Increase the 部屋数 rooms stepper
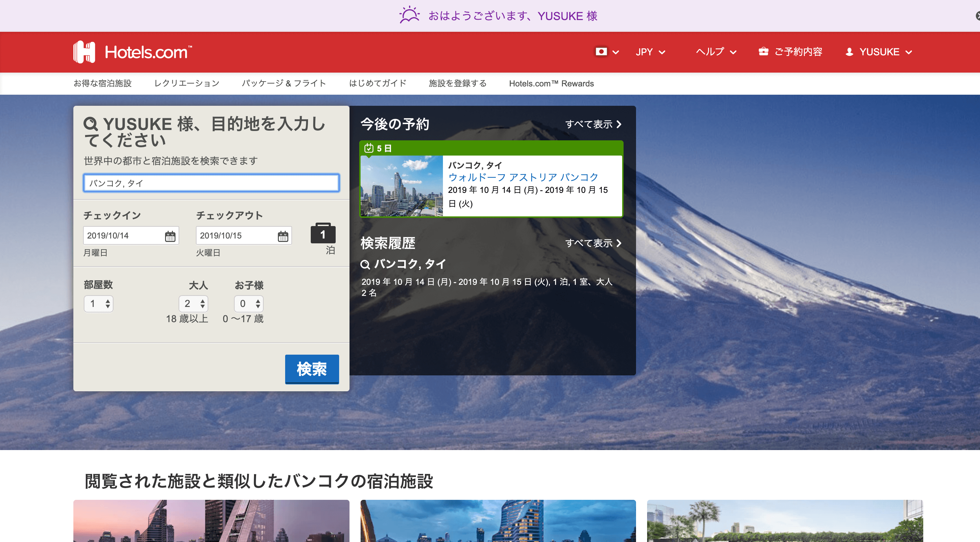The width and height of the screenshot is (980, 542). [108, 301]
